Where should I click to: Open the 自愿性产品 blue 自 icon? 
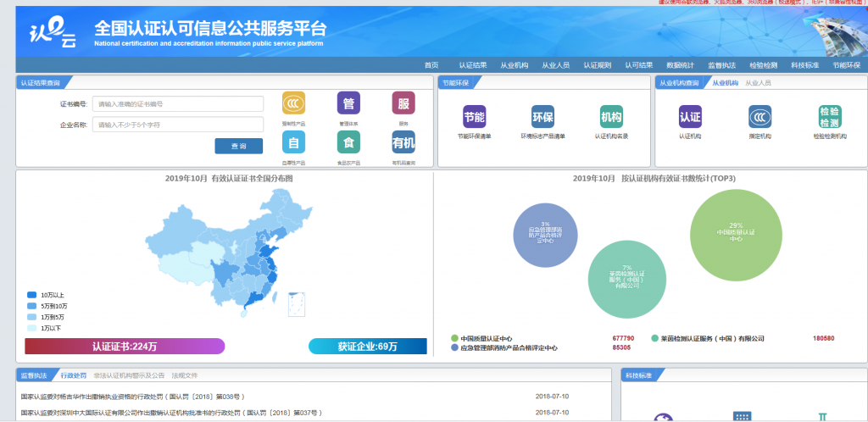(x=293, y=142)
